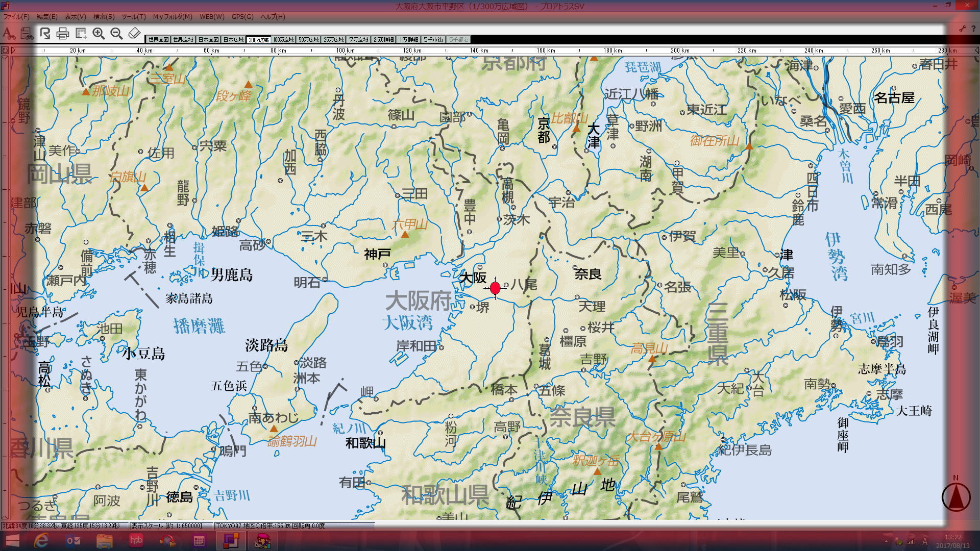Click the red location marker near 八尾
The height and width of the screenshot is (551, 980).
click(495, 288)
